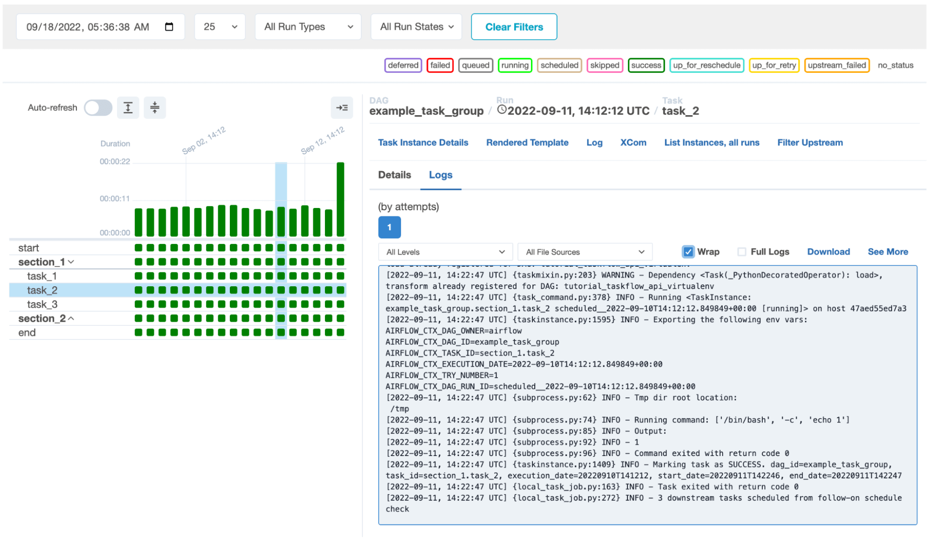Uncheck the Wrap checkbox

[x=689, y=251]
